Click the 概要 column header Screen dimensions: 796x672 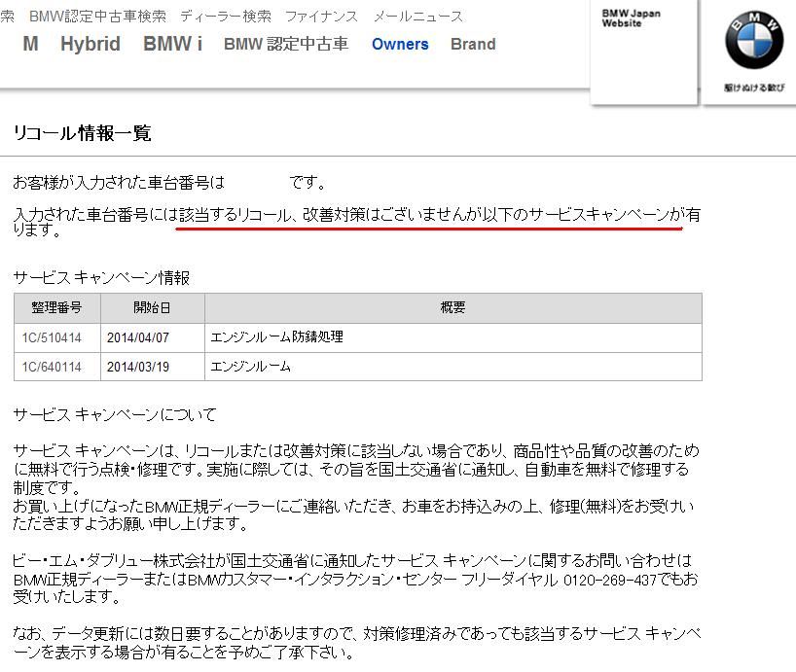[x=452, y=308]
